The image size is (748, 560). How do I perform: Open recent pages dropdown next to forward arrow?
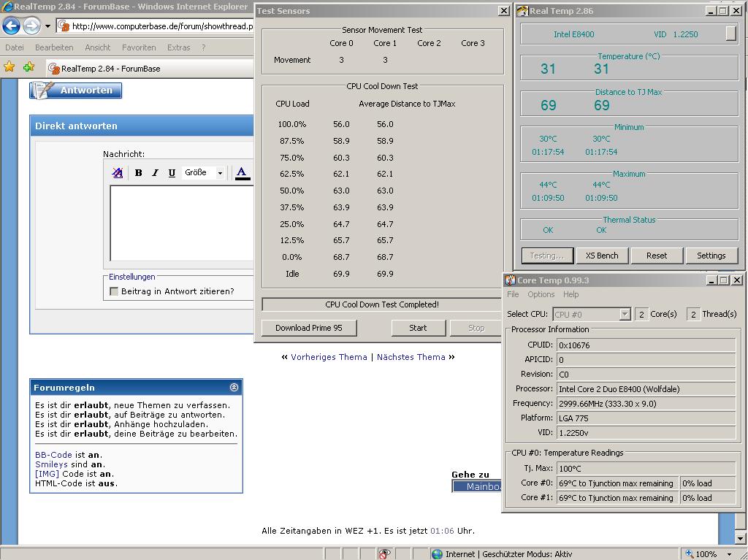(47, 26)
